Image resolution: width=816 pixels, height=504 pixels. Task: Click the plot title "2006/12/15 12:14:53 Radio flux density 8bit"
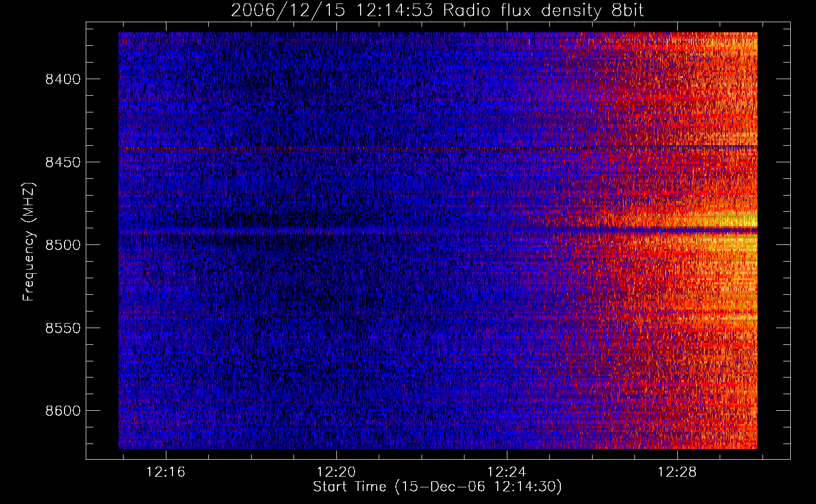[x=437, y=10]
